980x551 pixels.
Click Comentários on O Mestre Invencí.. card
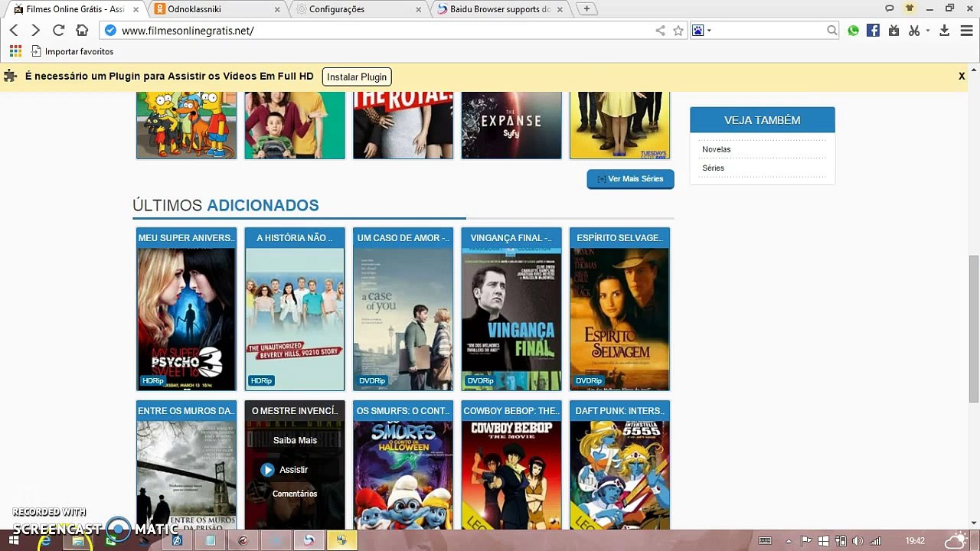295,494
